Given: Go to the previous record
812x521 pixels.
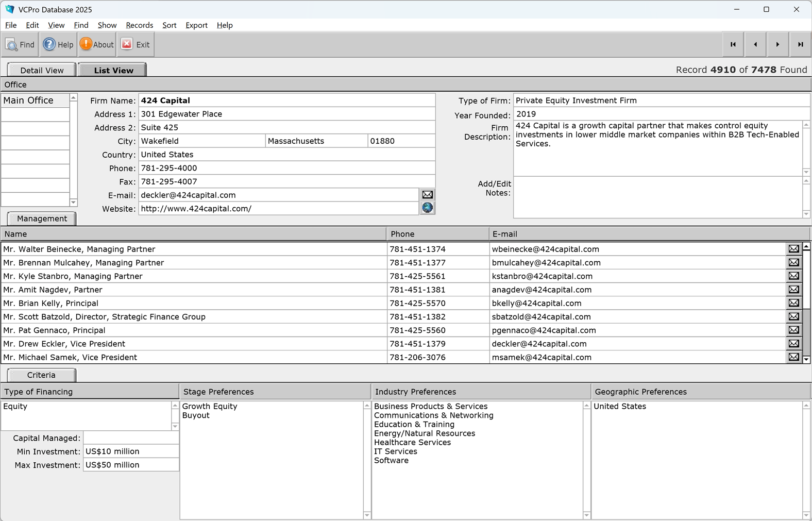Looking at the screenshot, I should pyautogui.click(x=755, y=44).
